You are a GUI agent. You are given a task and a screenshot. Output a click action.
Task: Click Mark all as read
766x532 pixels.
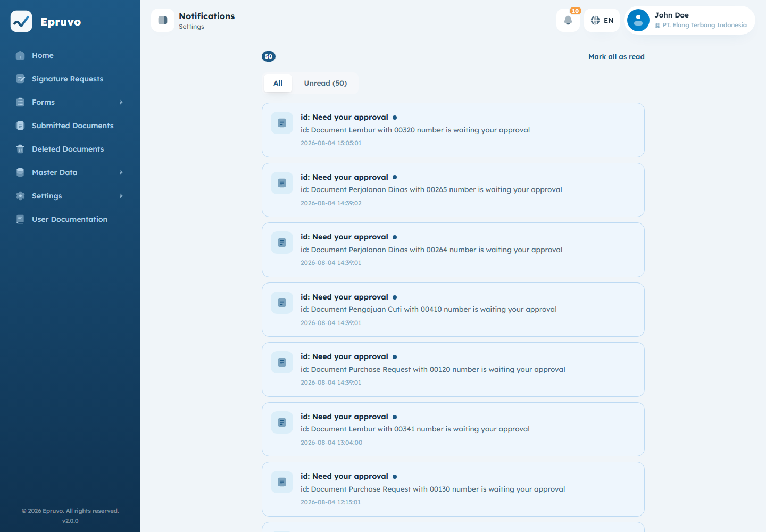tap(617, 56)
